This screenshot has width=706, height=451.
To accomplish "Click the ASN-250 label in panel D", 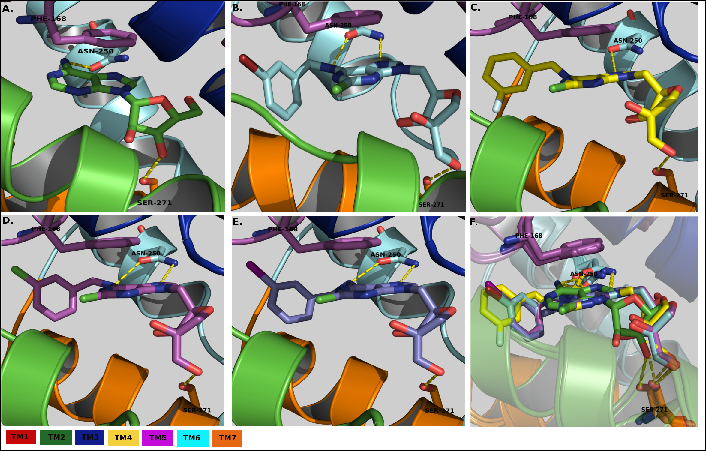I will [146, 253].
